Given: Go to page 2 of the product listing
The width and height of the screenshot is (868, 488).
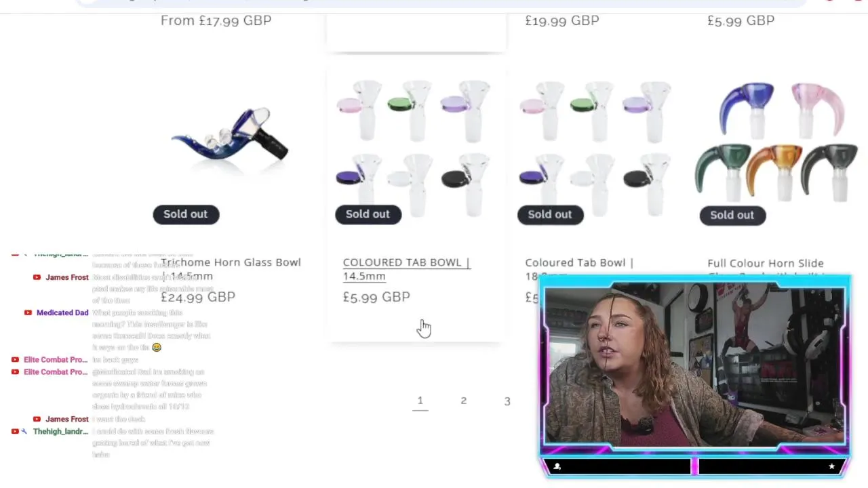Looking at the screenshot, I should click(x=464, y=401).
